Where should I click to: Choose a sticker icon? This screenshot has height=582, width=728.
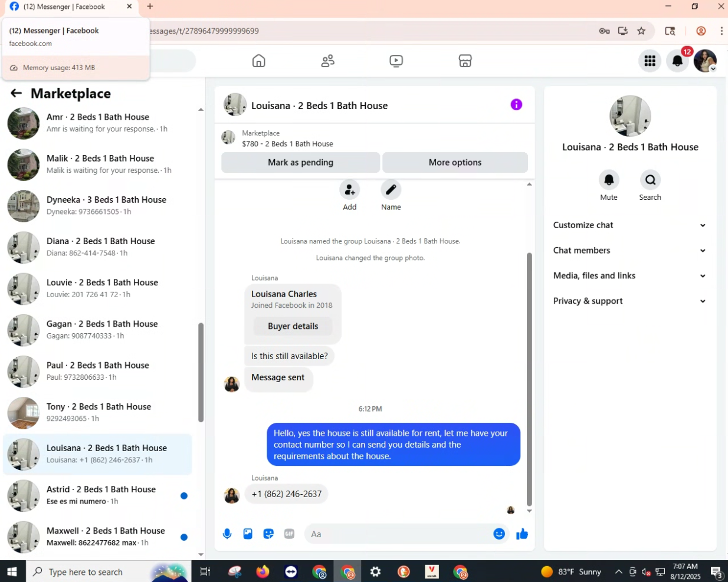(x=268, y=534)
